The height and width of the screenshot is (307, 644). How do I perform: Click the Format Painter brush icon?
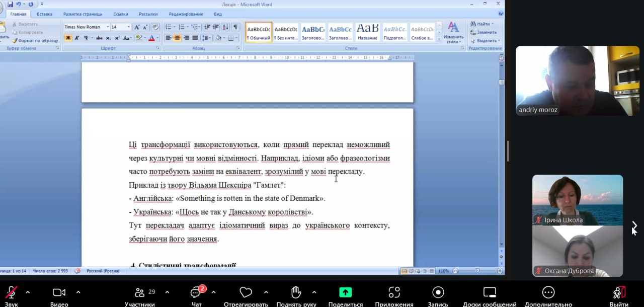pos(15,41)
